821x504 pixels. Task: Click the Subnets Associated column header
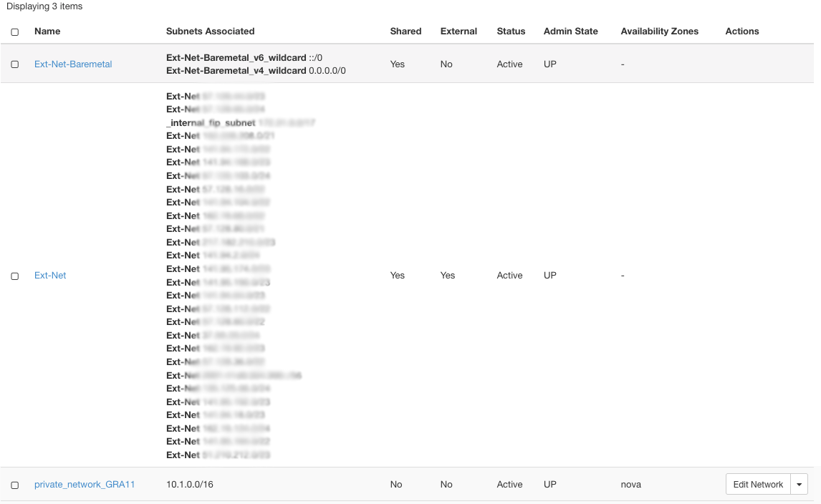click(209, 31)
